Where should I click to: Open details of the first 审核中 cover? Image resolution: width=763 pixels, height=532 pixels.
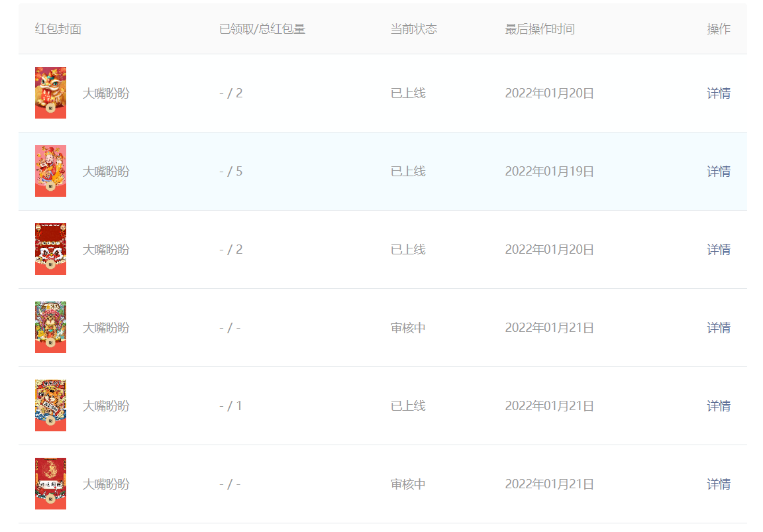coord(719,327)
